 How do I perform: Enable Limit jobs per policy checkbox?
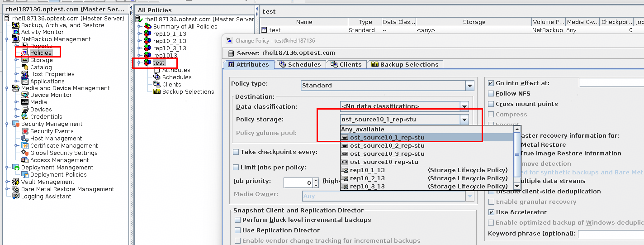pyautogui.click(x=236, y=168)
